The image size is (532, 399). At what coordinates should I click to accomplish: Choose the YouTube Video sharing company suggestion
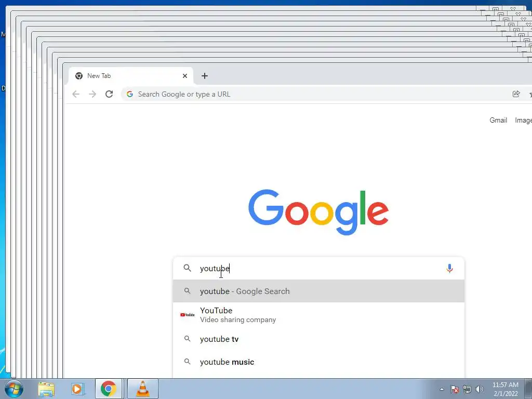click(318, 315)
